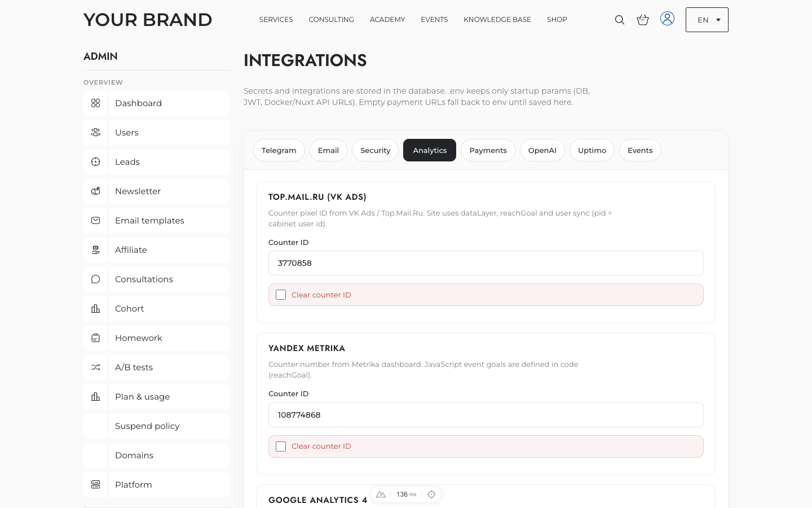Click the Consultations chat bubble icon
This screenshot has width=812, height=508.
point(96,279)
